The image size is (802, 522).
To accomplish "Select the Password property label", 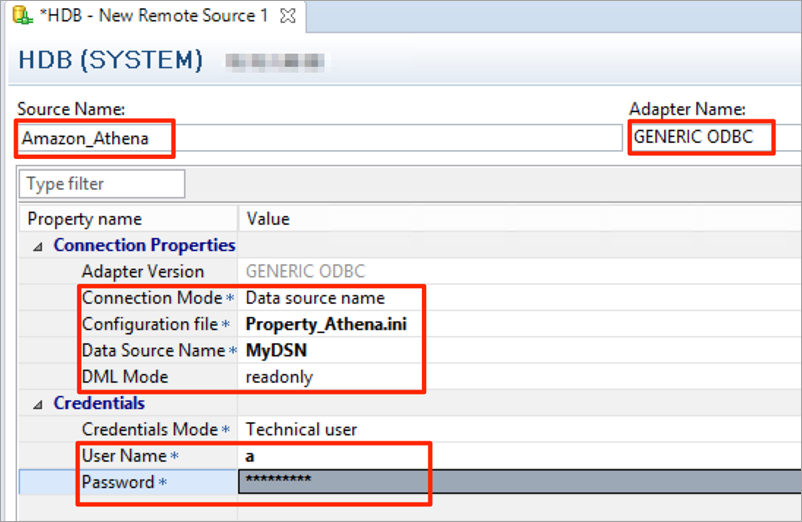I will (x=118, y=482).
